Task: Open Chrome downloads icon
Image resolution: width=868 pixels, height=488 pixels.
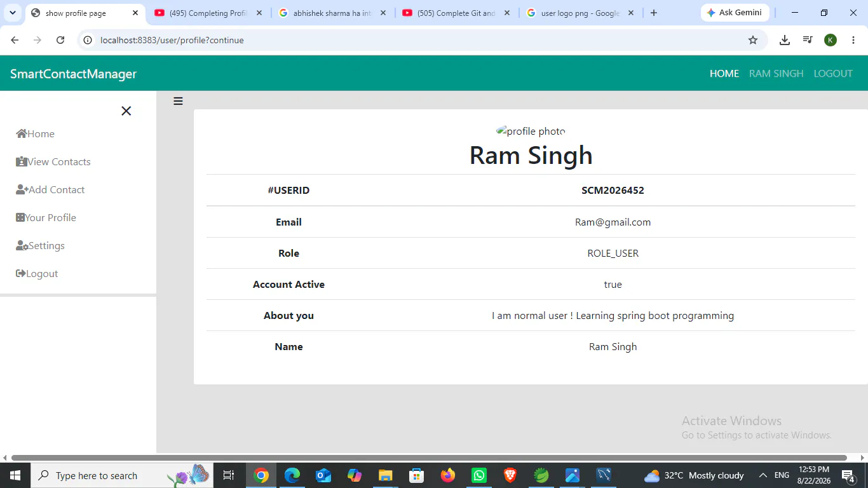Action: pyautogui.click(x=785, y=40)
